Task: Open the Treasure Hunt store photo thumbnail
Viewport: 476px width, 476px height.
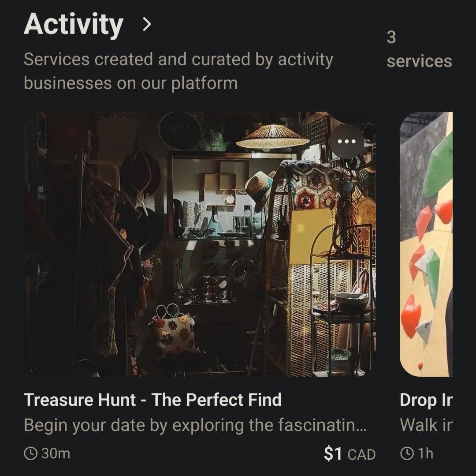Action: click(200, 244)
